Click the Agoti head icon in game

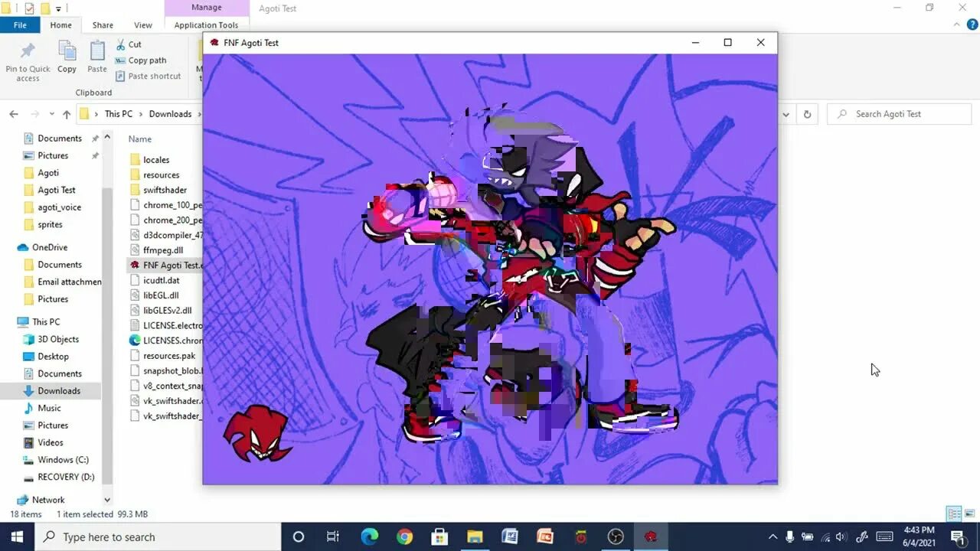(x=258, y=433)
